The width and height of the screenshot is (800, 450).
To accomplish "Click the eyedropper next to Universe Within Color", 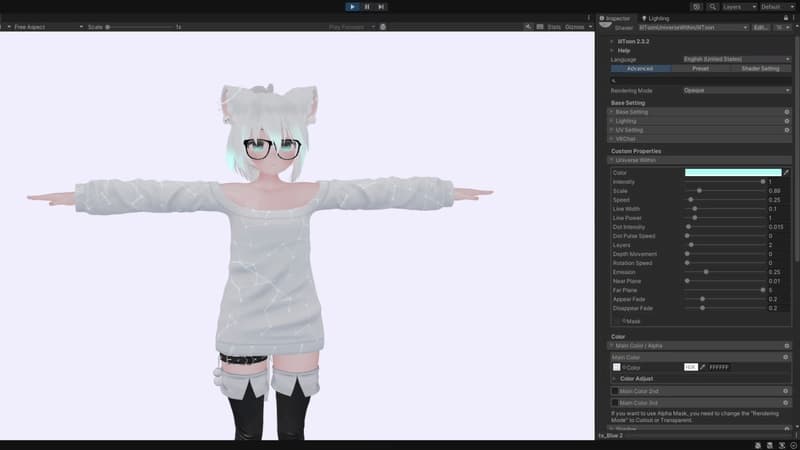I will click(786, 173).
